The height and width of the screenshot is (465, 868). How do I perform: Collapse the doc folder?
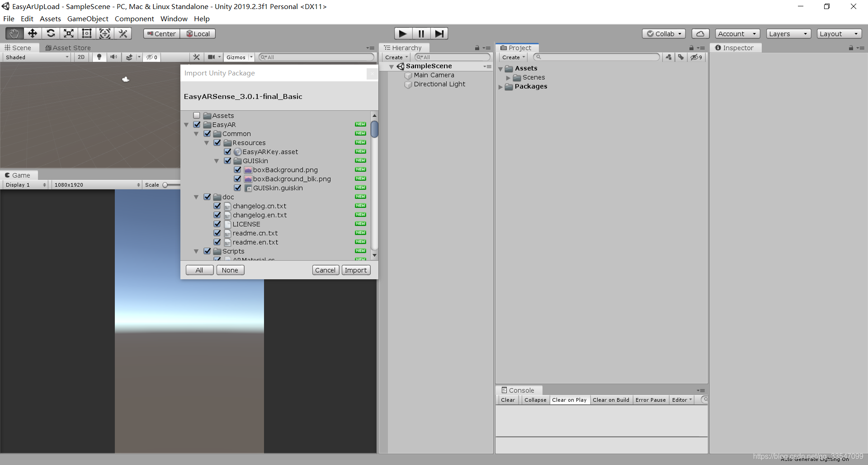click(x=196, y=197)
